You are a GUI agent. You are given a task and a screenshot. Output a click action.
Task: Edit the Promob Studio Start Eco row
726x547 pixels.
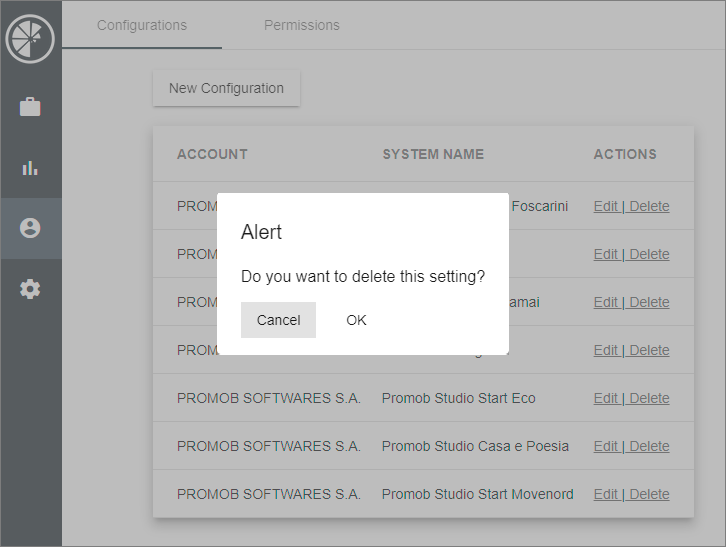click(x=605, y=398)
